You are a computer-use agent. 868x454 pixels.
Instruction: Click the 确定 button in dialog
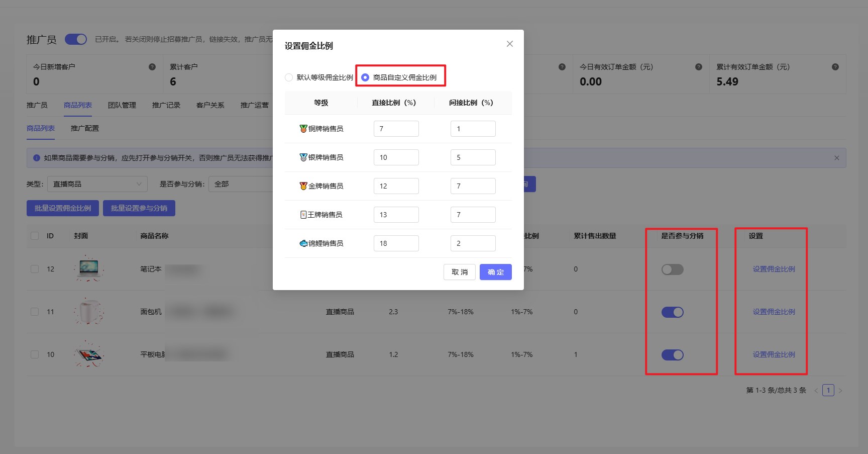pos(495,272)
